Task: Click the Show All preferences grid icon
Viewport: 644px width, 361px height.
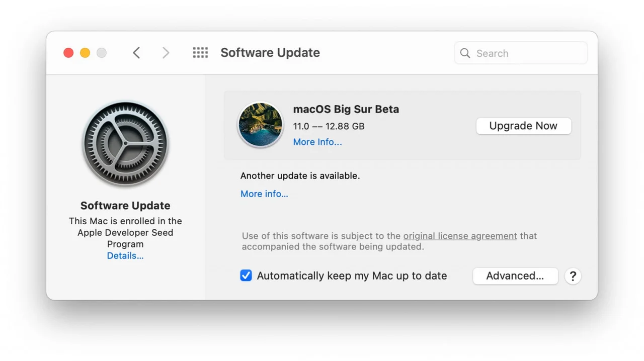Action: tap(200, 53)
